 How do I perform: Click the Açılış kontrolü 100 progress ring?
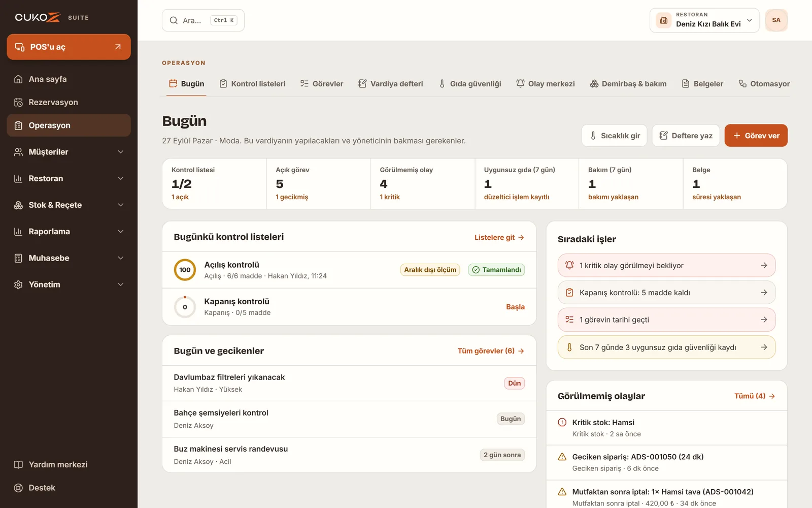(x=185, y=270)
